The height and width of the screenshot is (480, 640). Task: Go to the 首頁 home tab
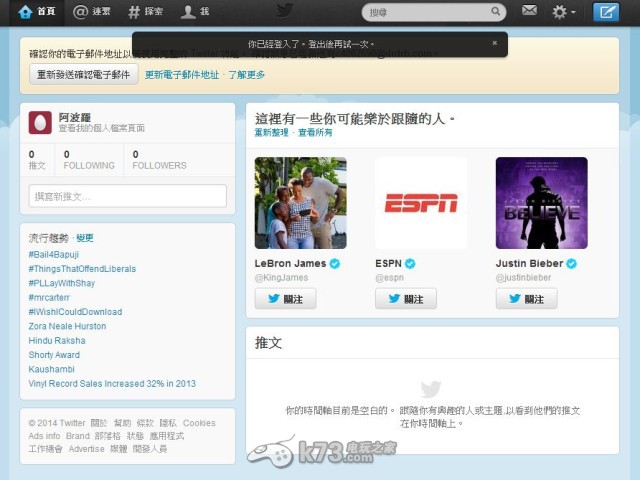(36, 12)
